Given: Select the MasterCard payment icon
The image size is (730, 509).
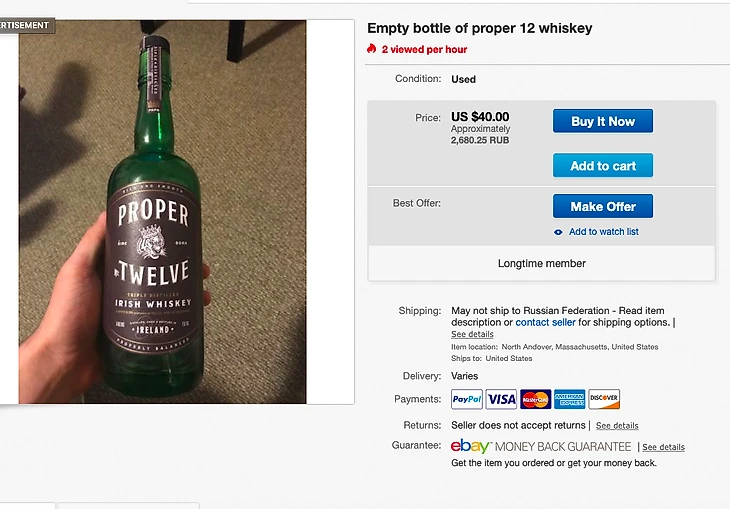Looking at the screenshot, I should [x=535, y=399].
